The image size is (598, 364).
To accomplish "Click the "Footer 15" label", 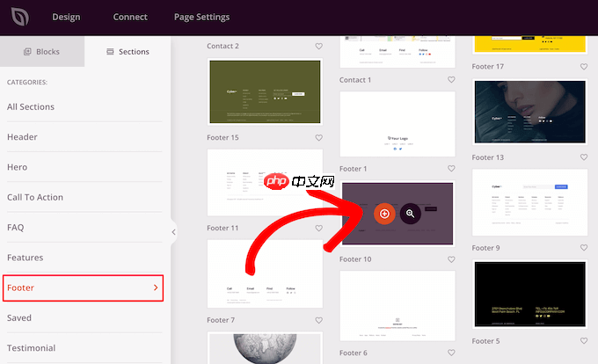I will [222, 137].
